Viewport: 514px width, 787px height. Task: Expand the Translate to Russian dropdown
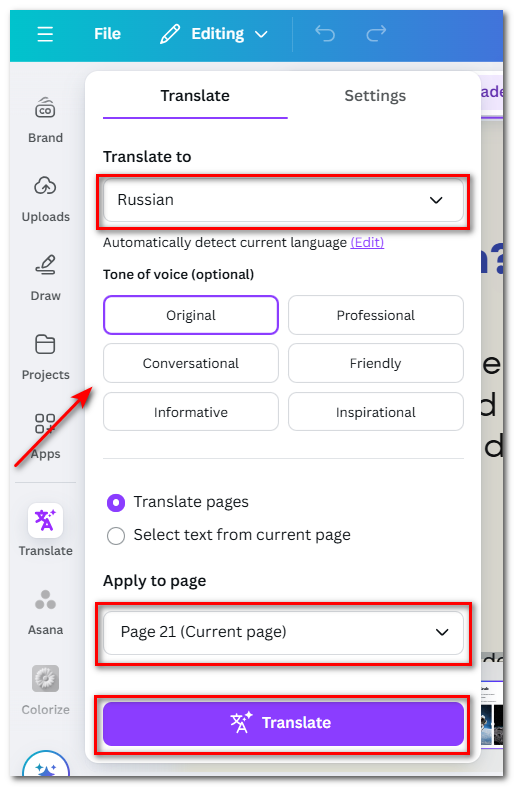pyautogui.click(x=283, y=200)
